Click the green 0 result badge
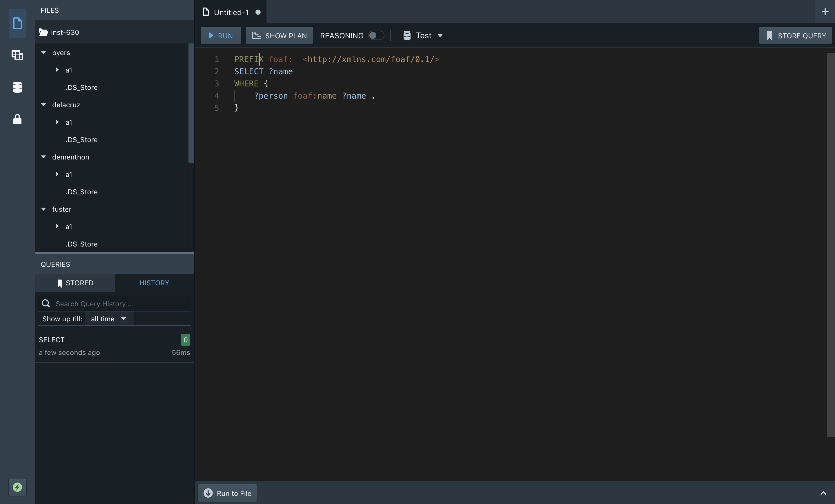 185,340
